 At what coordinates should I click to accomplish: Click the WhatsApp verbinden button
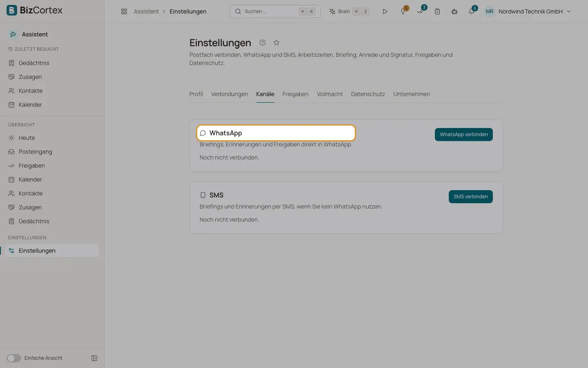point(464,135)
